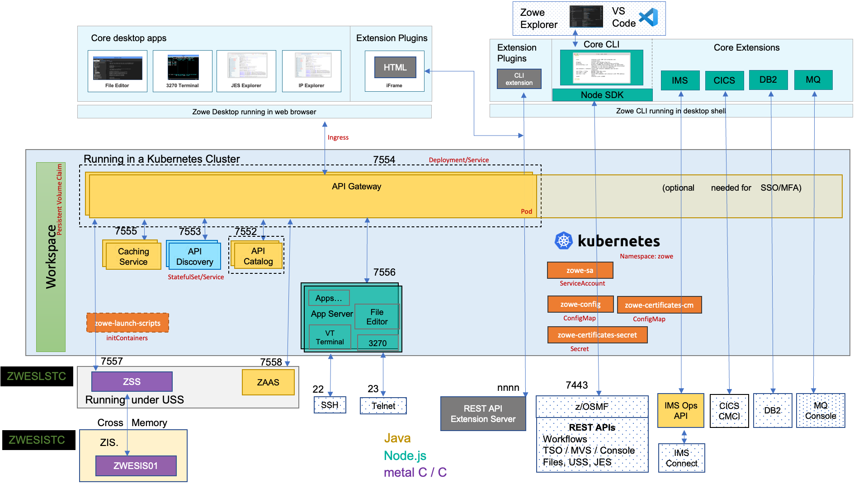This screenshot has height=488, width=868.
Task: Click 'Running in a Kubernetes Cluster' heading
Action: [x=161, y=159]
